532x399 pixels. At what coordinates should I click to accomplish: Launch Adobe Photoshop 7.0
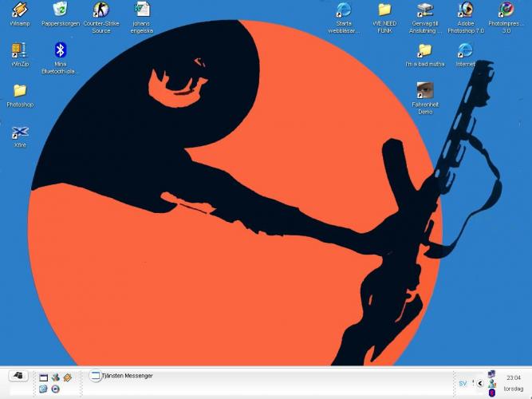click(465, 10)
